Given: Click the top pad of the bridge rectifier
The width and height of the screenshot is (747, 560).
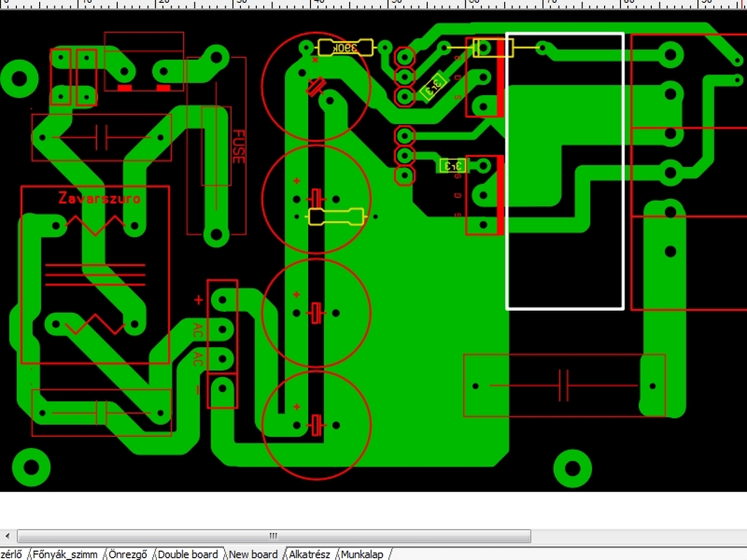Looking at the screenshot, I should click(x=222, y=300).
